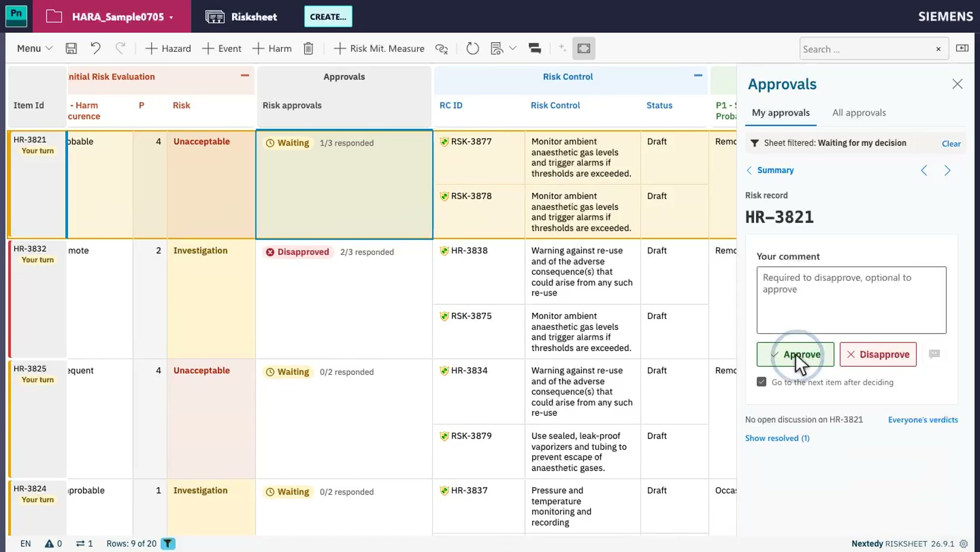The width and height of the screenshot is (980, 552).
Task: Refresh the risksheet
Action: tap(472, 49)
